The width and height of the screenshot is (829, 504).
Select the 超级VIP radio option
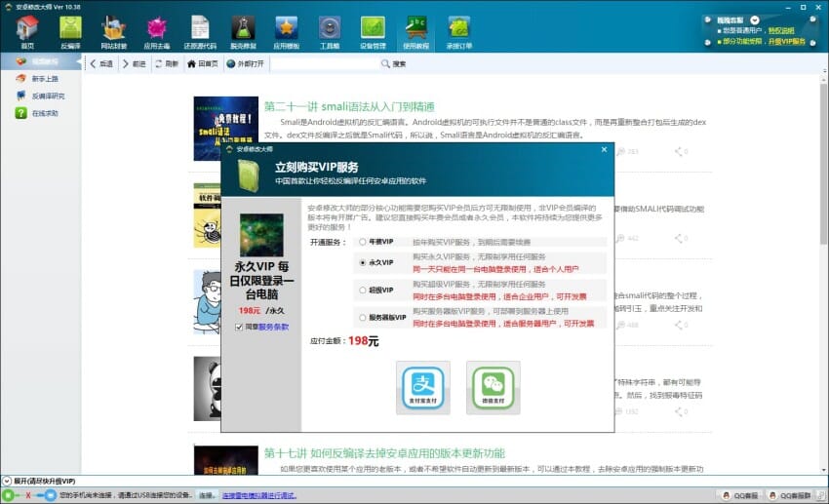click(363, 291)
